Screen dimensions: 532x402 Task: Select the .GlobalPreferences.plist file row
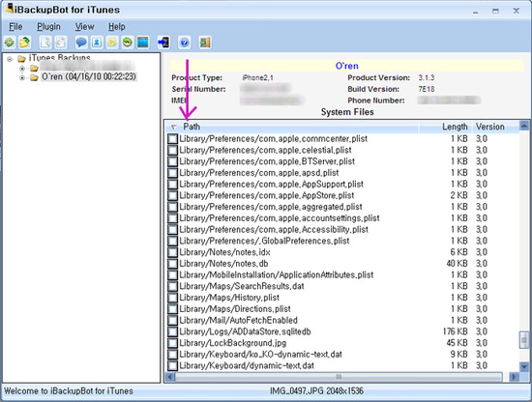click(342, 241)
